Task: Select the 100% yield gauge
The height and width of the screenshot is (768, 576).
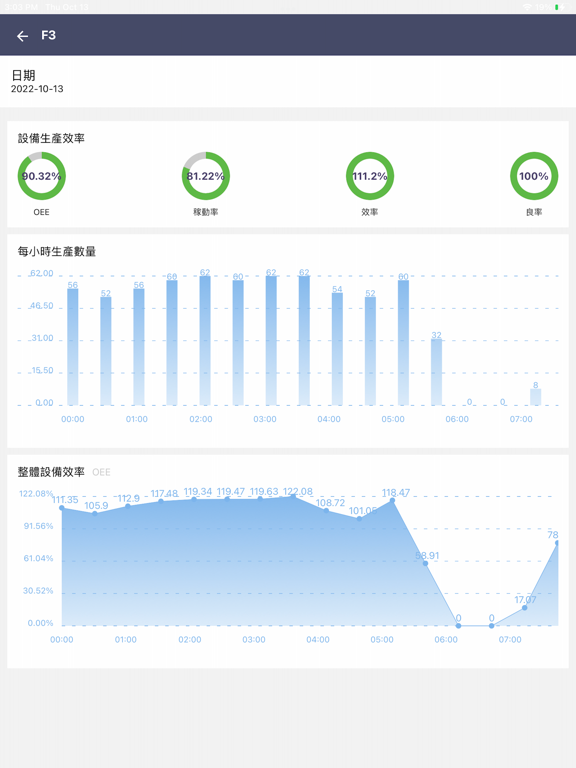Action: [534, 176]
